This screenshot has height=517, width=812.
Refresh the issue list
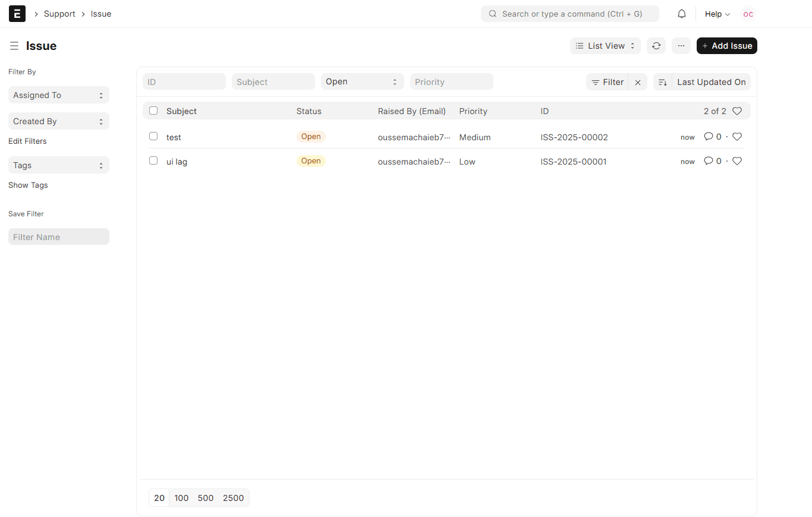point(656,46)
